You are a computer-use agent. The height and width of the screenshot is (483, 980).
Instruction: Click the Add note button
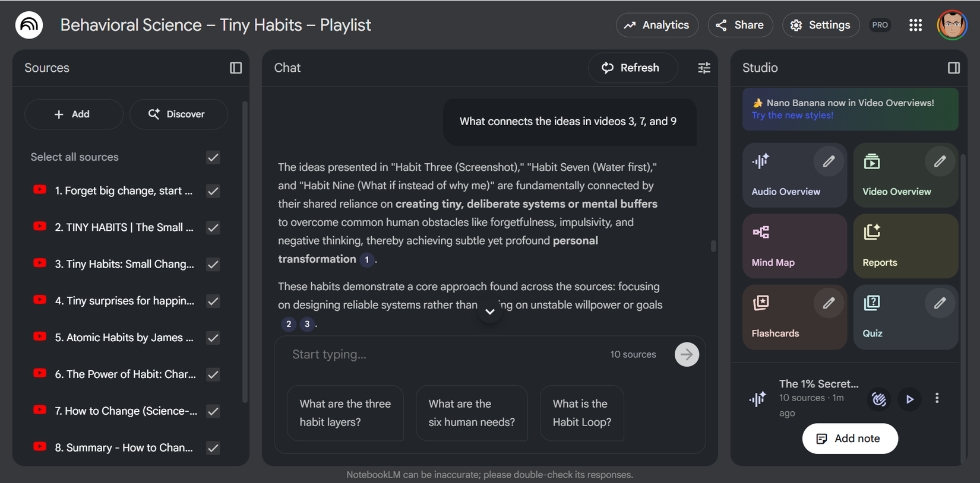tap(849, 438)
